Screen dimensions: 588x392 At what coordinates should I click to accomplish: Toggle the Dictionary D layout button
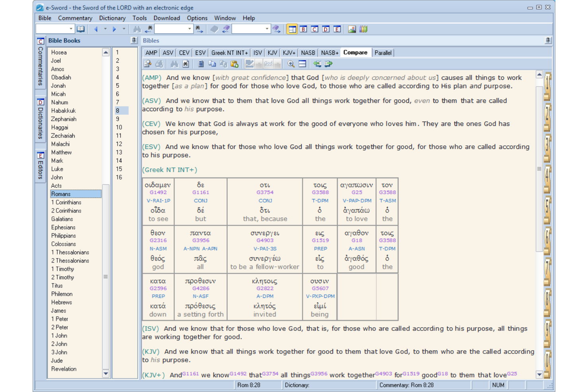pos(326,29)
